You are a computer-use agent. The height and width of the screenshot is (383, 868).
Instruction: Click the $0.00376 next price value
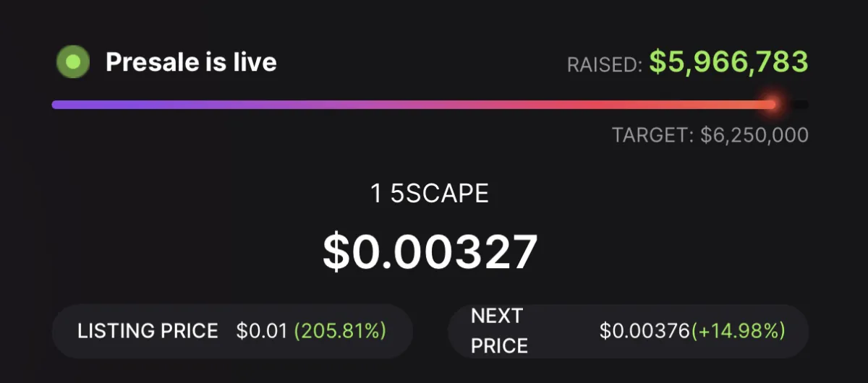645,331
